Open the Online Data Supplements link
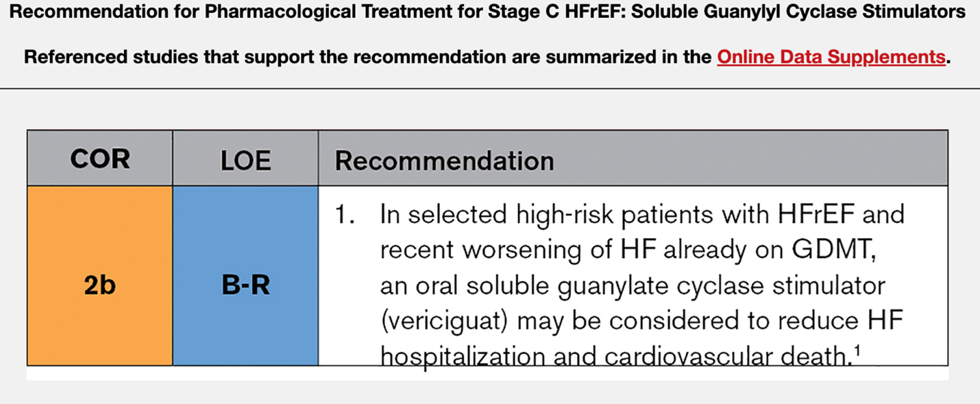Image resolution: width=980 pixels, height=404 pixels. pos(831,57)
